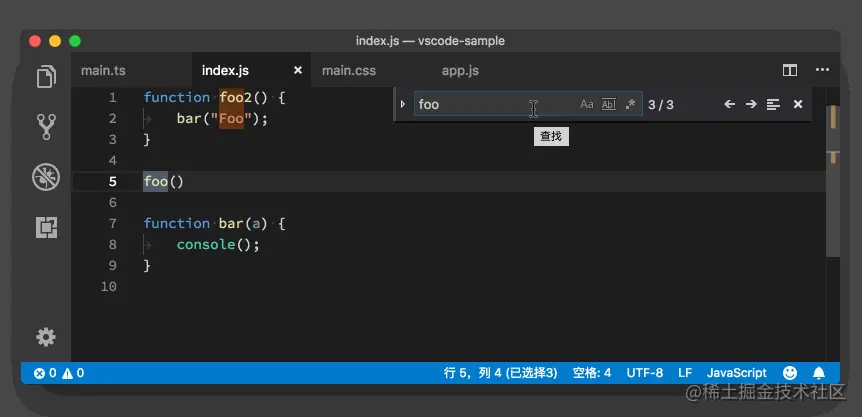
Task: Click the bar function name on line 7
Action: coord(231,224)
